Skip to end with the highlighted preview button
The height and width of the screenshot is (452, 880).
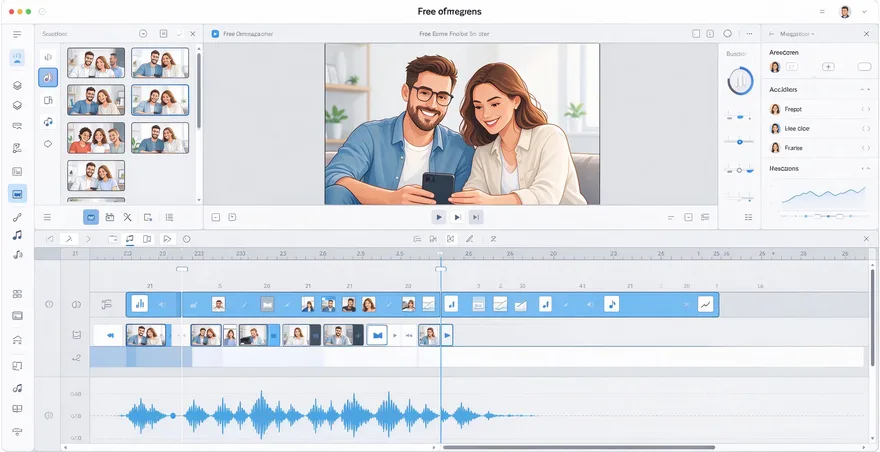point(476,217)
